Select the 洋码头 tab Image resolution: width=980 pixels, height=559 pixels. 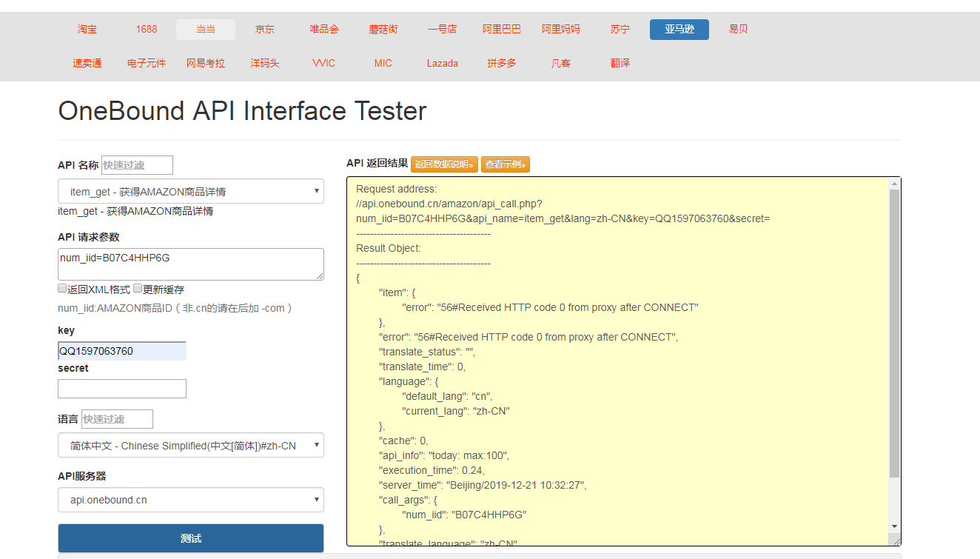pos(265,64)
